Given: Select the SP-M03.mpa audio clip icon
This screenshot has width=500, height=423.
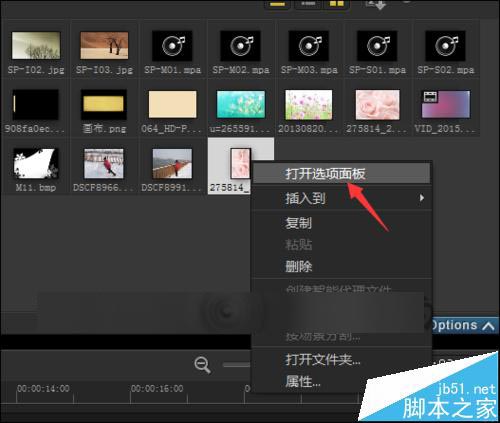Looking at the screenshot, I should click(309, 46).
